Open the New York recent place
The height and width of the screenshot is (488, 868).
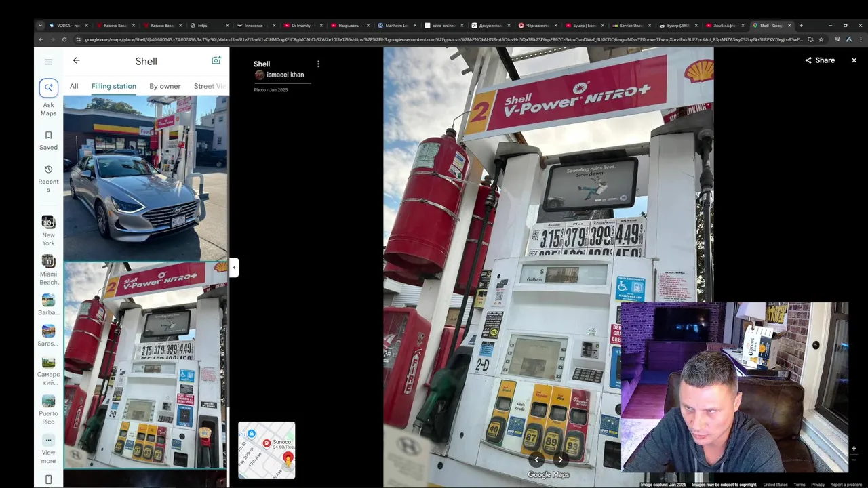[48, 231]
